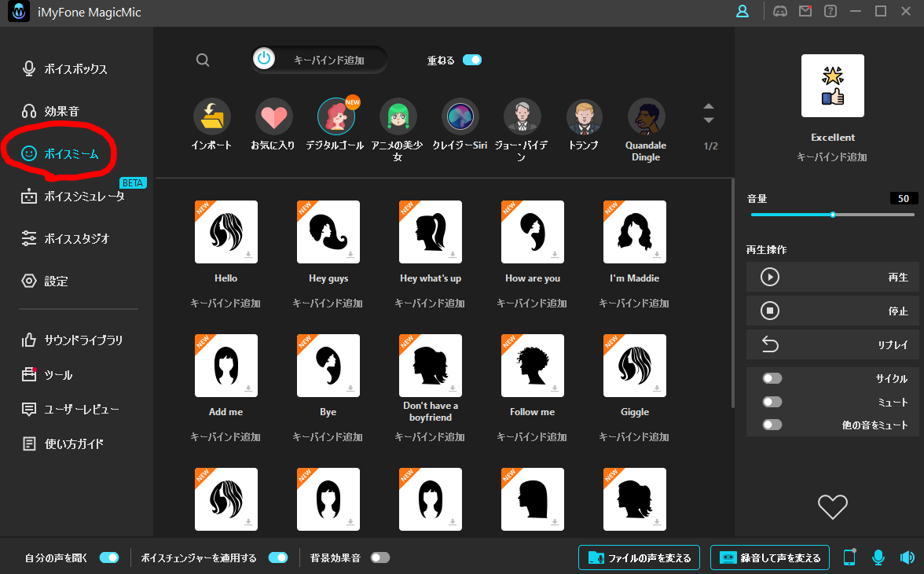
Task: Add keybind under Bye meme
Action: [x=328, y=437]
